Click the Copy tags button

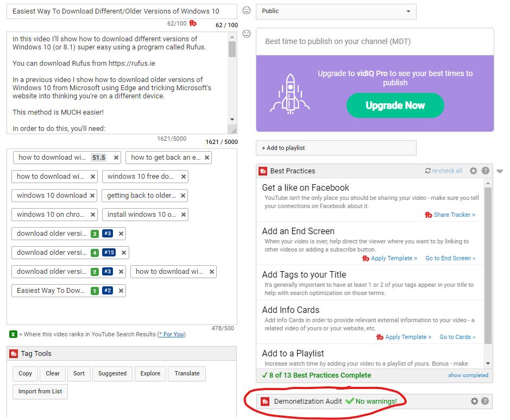point(25,373)
